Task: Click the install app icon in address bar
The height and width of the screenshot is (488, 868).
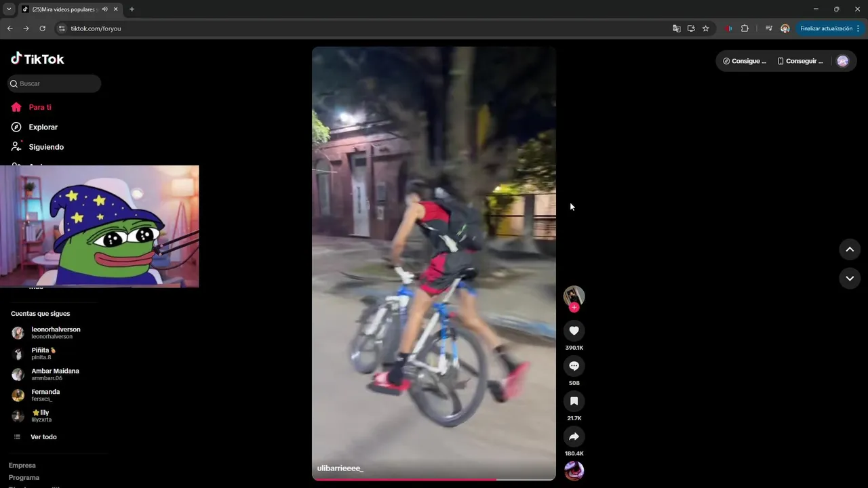Action: click(x=691, y=28)
